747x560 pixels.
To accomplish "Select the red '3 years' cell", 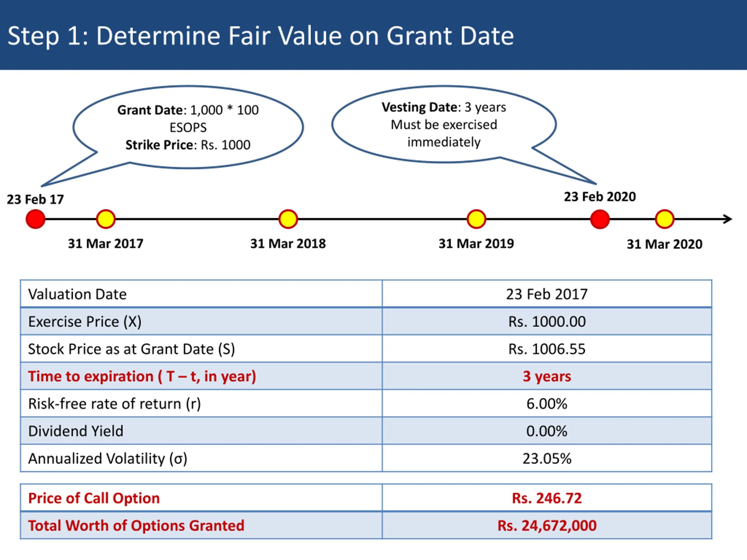I will [547, 376].
